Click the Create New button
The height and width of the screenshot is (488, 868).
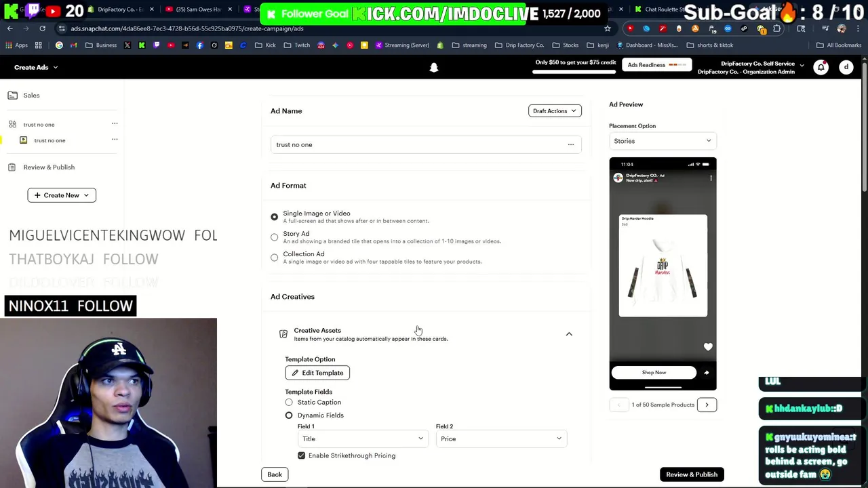62,195
